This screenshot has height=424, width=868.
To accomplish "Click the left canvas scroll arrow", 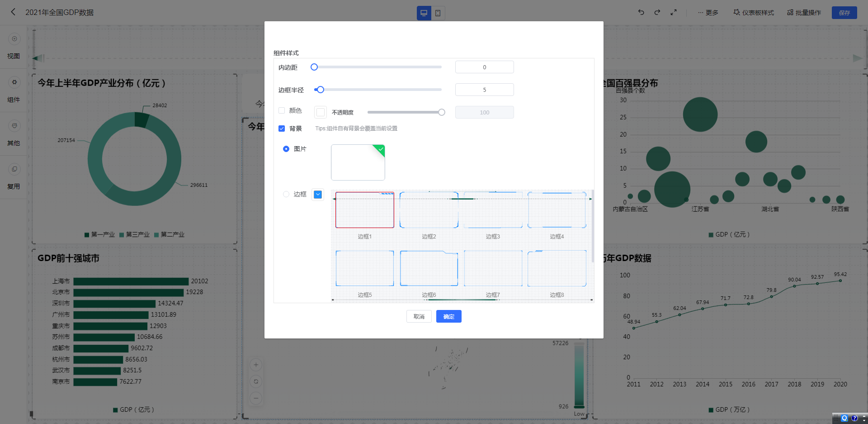I will pyautogui.click(x=38, y=58).
